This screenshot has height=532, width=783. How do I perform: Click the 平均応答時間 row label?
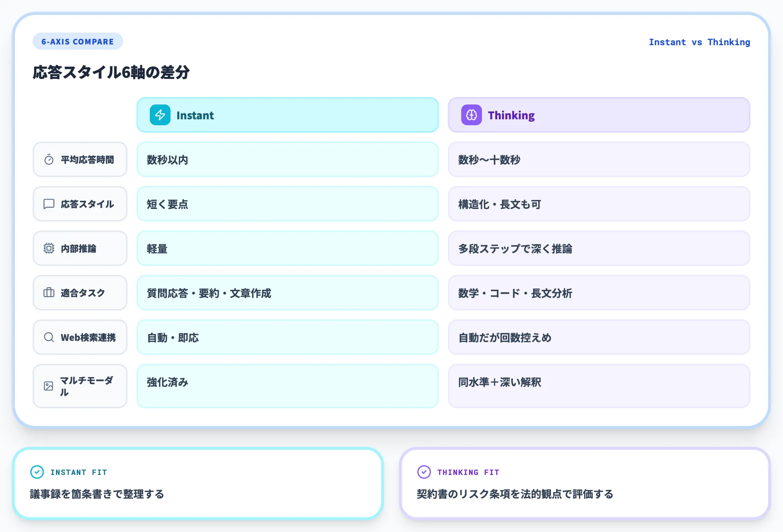pyautogui.click(x=80, y=160)
